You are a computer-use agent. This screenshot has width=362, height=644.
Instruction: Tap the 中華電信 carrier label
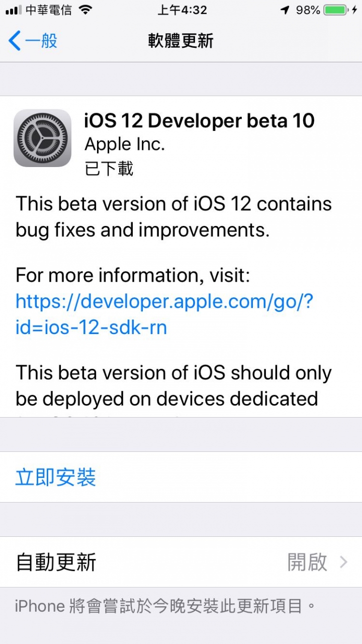pyautogui.click(x=48, y=10)
